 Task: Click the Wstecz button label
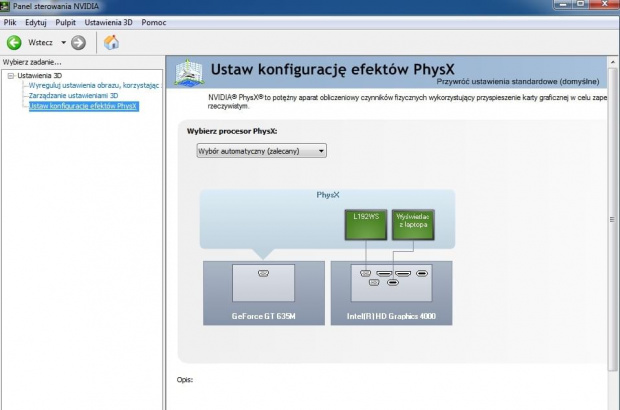[40, 42]
